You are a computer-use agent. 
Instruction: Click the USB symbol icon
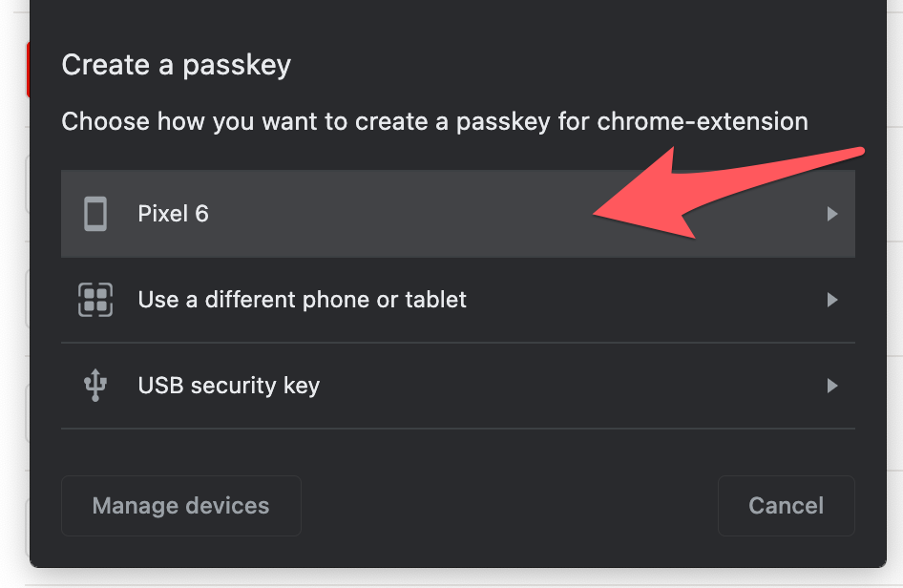[x=95, y=386]
